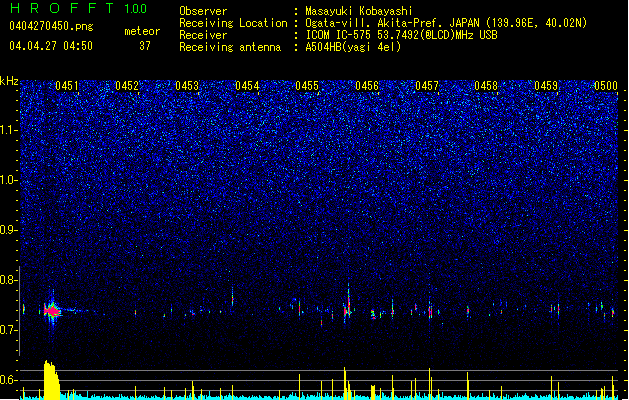Viewport: 629px width, 400px height.
Task: Click the date stamp 04.04.27 04:50
Action: [51, 46]
